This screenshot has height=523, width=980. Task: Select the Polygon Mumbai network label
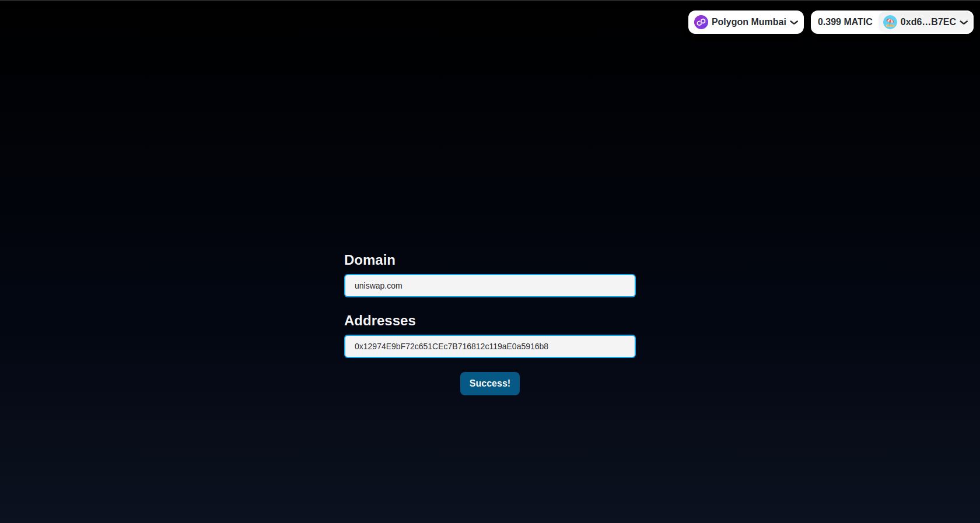click(x=748, y=22)
